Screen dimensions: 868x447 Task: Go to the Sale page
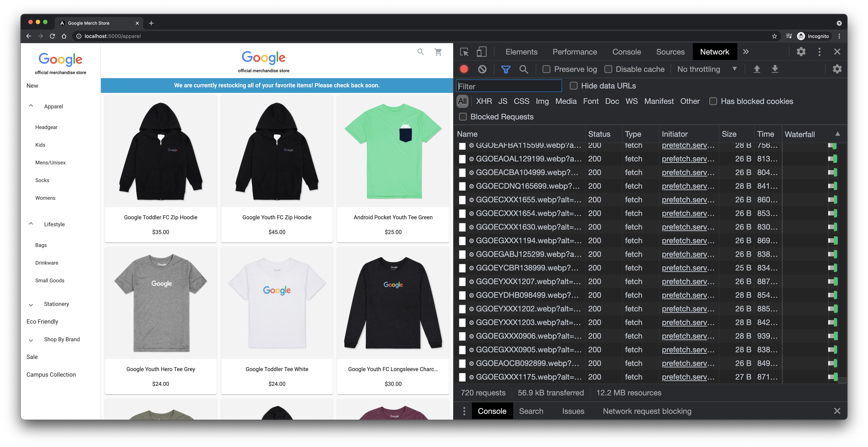[32, 357]
